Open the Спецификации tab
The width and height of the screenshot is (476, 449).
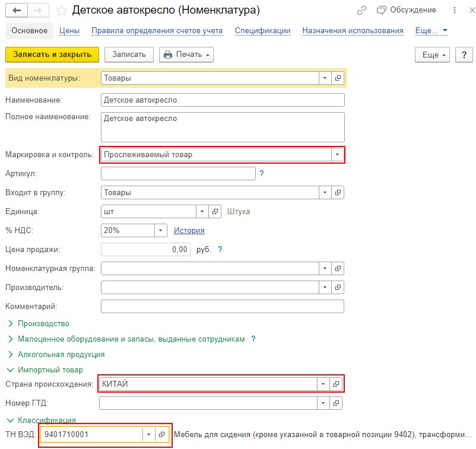point(262,31)
